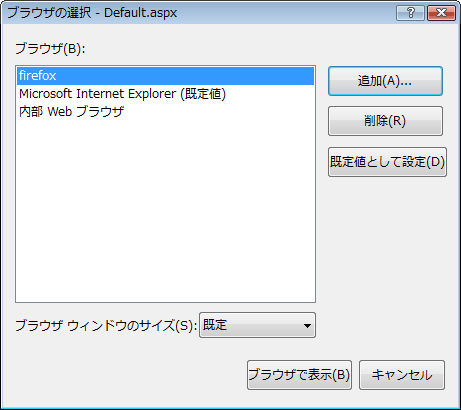This screenshot has height=410, width=461.
Task: Click the dropdown arrow next to 既定
Action: (x=307, y=326)
